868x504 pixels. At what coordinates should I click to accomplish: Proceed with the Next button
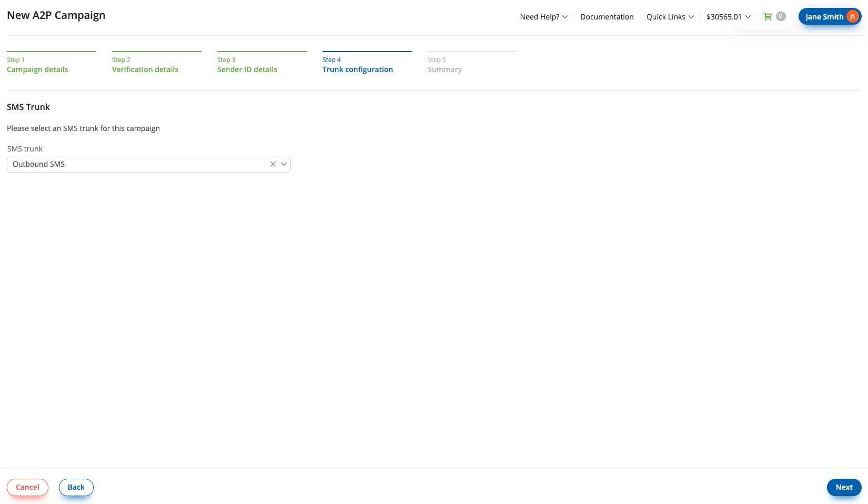(x=844, y=487)
